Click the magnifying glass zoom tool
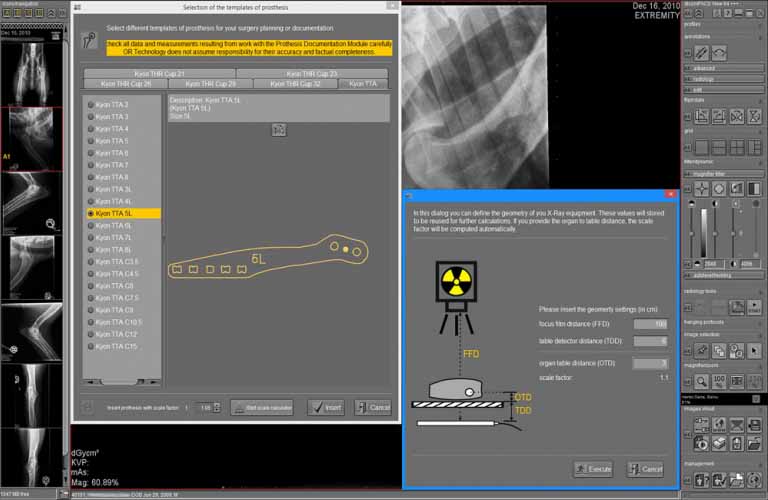 [701, 381]
